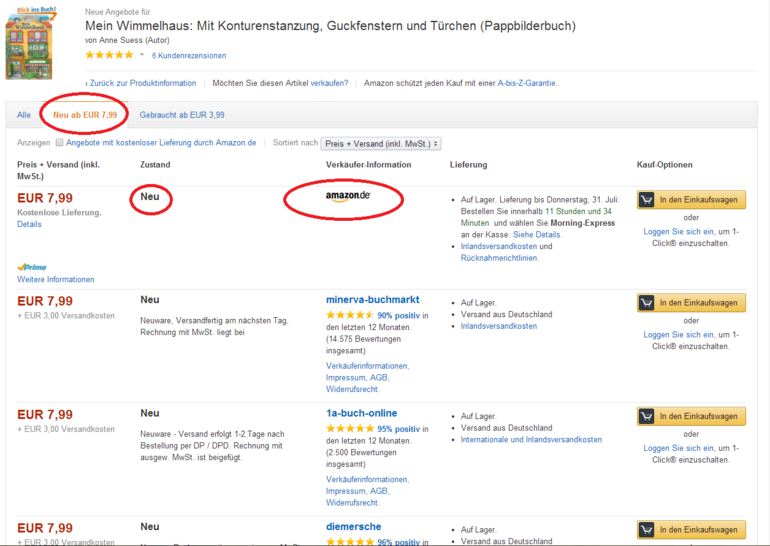Switch to the Alle offers tab
The image size is (770, 546).
(24, 115)
